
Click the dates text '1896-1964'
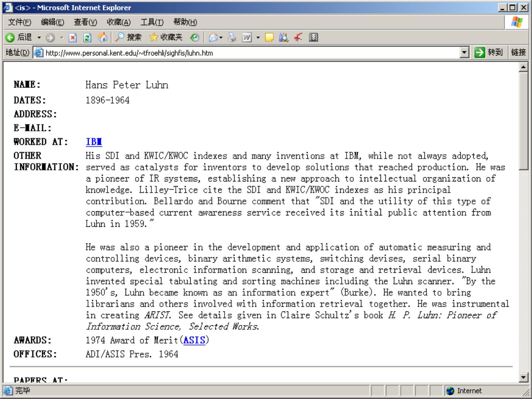tap(108, 100)
